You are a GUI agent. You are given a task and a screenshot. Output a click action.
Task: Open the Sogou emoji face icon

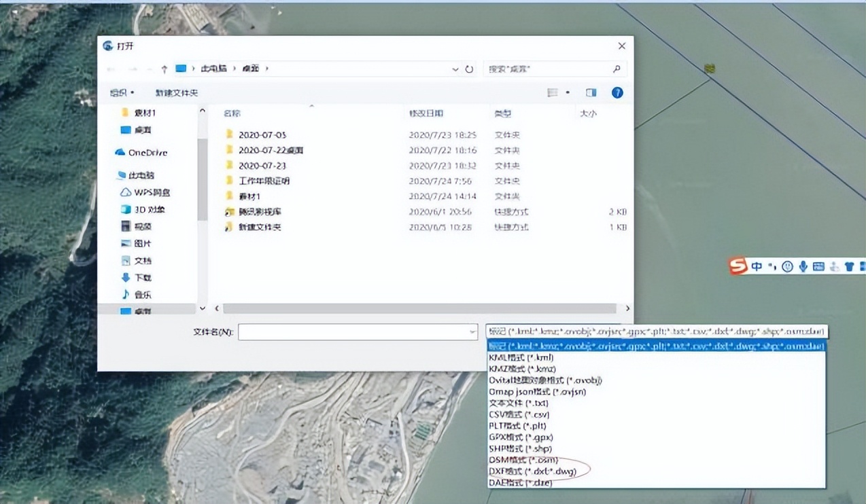tap(788, 266)
